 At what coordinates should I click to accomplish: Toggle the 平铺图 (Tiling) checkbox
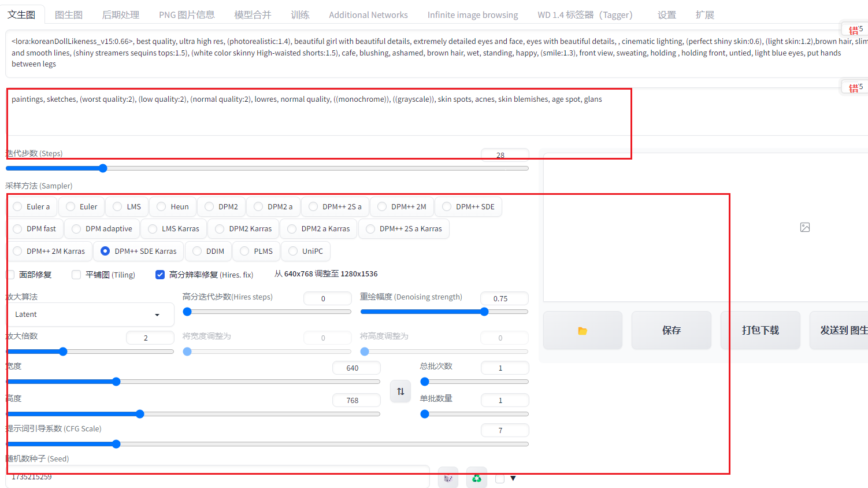pyautogui.click(x=76, y=275)
